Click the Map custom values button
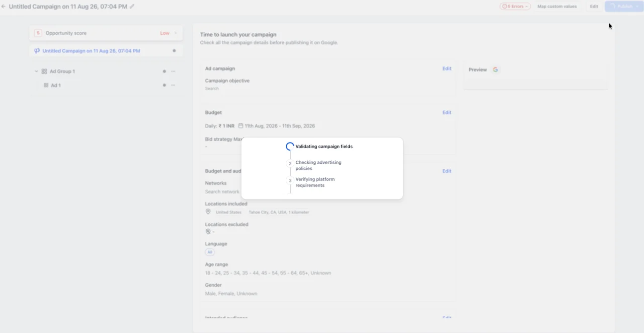The width and height of the screenshot is (644, 333). coord(557,7)
